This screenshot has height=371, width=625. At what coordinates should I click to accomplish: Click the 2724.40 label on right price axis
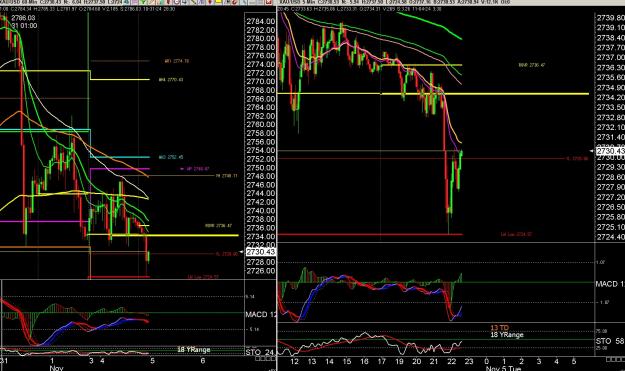point(610,237)
